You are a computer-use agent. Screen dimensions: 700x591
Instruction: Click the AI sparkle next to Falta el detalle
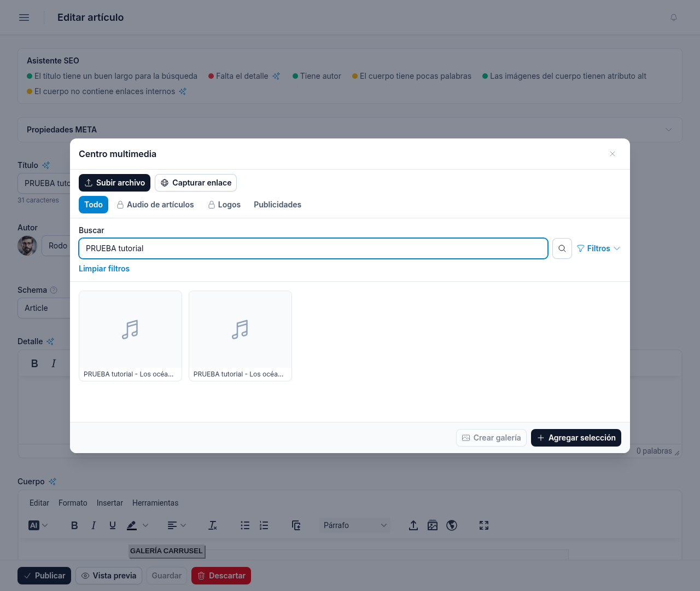coord(276,76)
